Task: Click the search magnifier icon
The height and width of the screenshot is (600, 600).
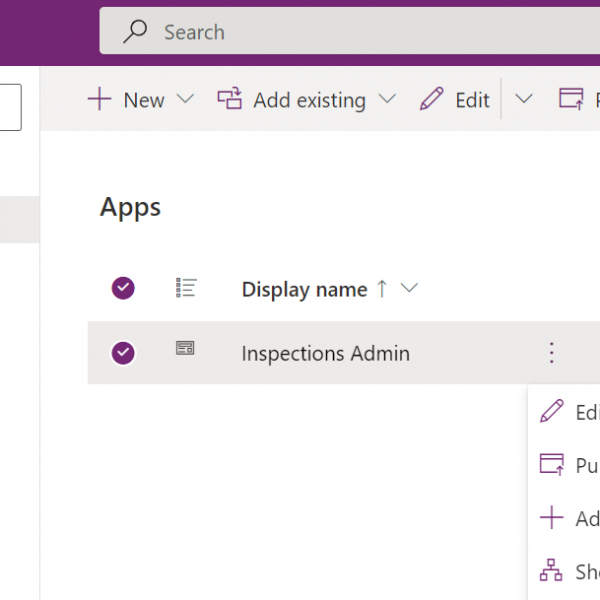Action: [x=135, y=31]
